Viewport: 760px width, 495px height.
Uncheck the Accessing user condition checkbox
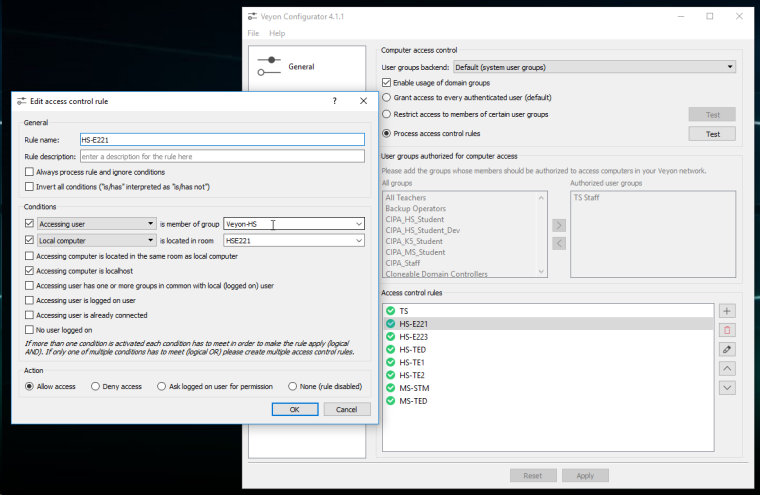pos(30,224)
